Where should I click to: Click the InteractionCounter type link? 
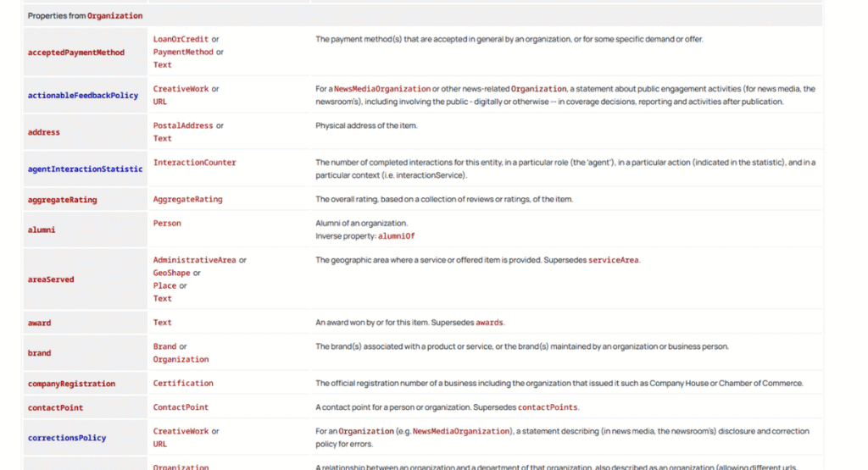click(x=194, y=163)
